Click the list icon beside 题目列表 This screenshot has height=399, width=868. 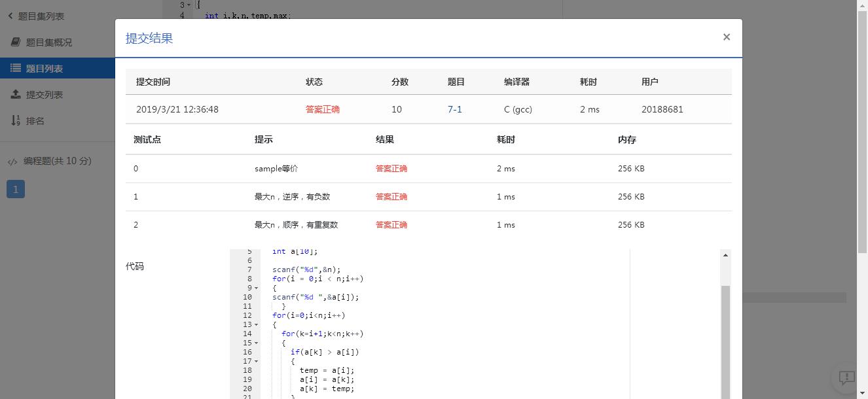coord(16,68)
